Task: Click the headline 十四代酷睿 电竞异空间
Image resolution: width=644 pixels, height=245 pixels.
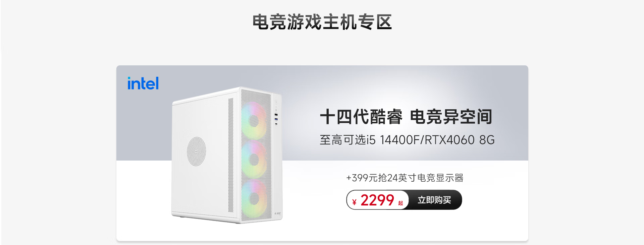Action: point(406,117)
